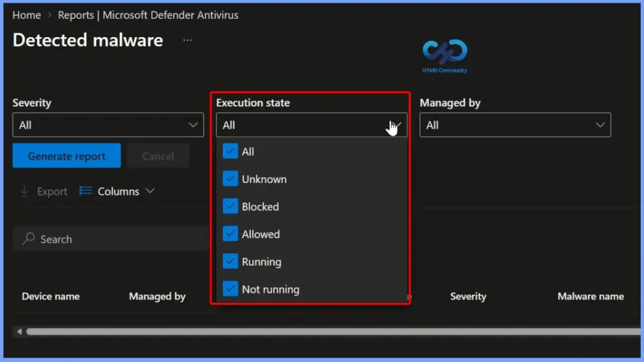644x362 pixels.
Task: Click the Columns list icon
Action: tap(86, 191)
